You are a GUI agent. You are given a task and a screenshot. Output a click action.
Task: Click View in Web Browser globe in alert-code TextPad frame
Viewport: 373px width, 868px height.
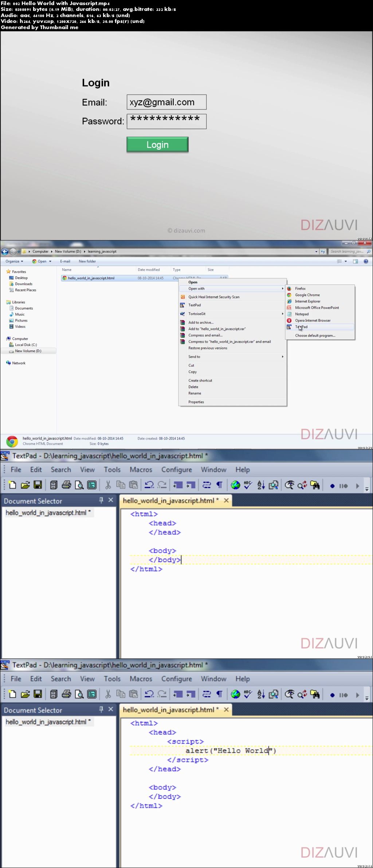coord(236,694)
